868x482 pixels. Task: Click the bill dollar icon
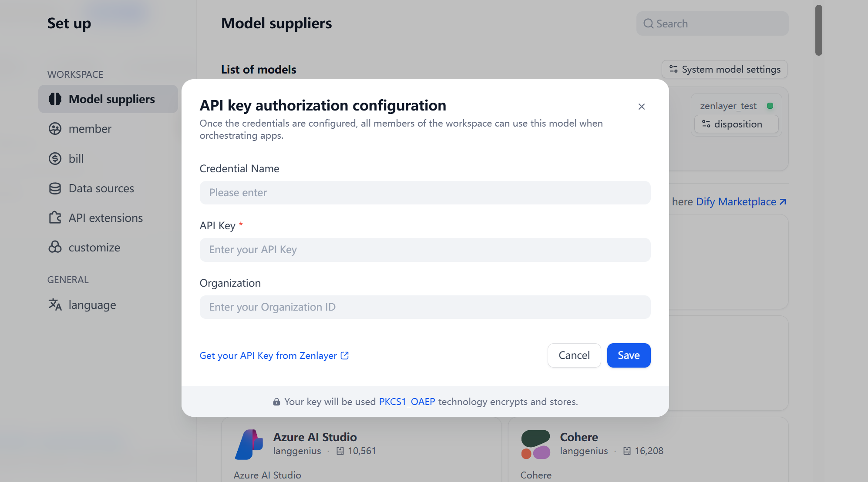[x=55, y=159]
